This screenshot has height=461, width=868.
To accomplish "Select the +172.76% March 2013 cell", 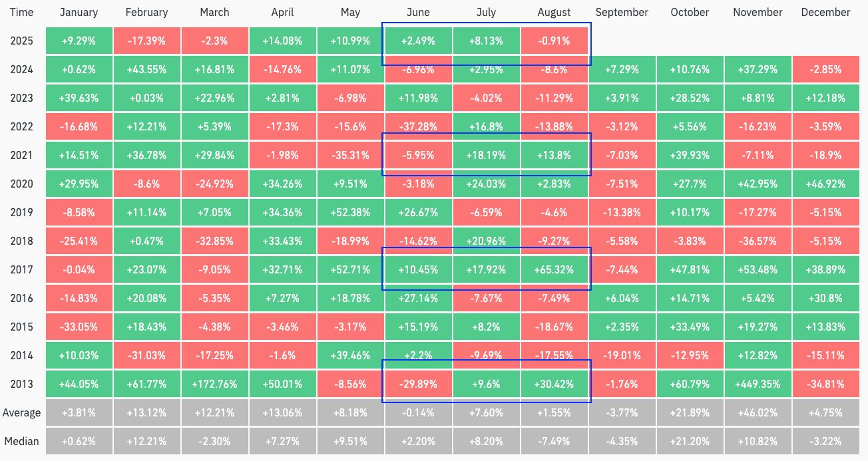I will [x=214, y=384].
